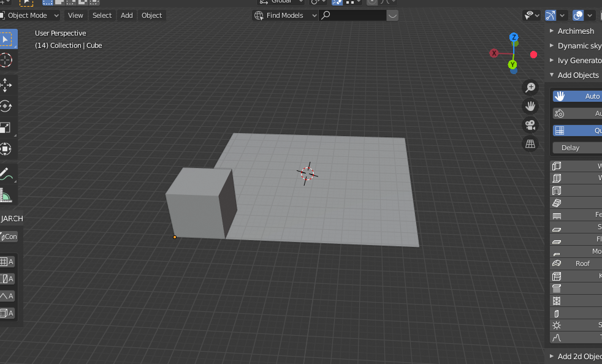Expand the Ivy Generator panel
Viewport: 602px width, 364px height.
pos(576,60)
